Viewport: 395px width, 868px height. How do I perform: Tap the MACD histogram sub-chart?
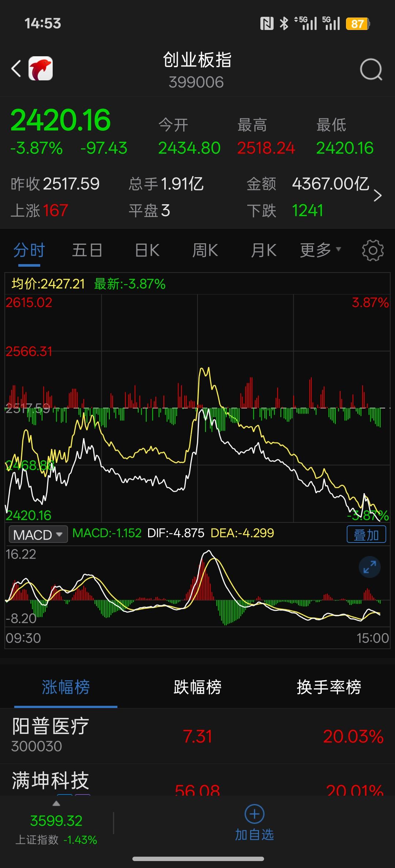pos(197,586)
